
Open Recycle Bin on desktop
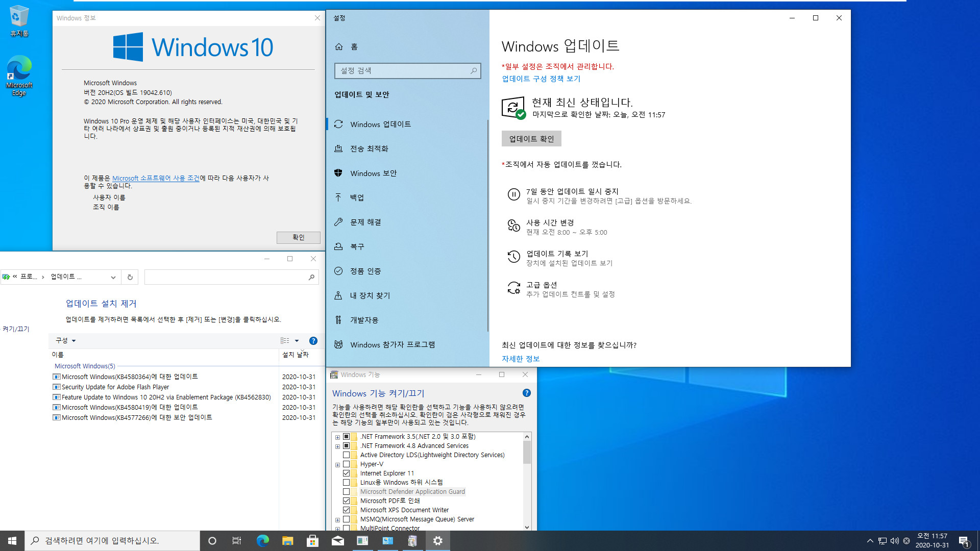(19, 20)
